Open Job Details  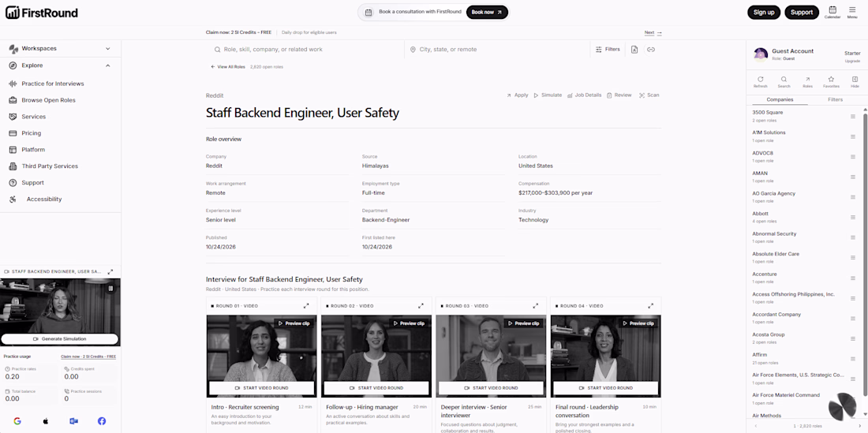584,95
